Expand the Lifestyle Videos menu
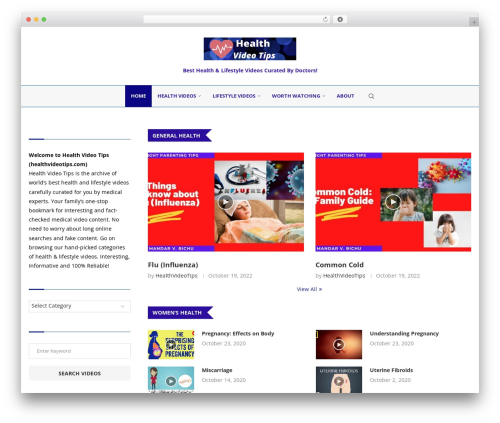 tap(236, 96)
